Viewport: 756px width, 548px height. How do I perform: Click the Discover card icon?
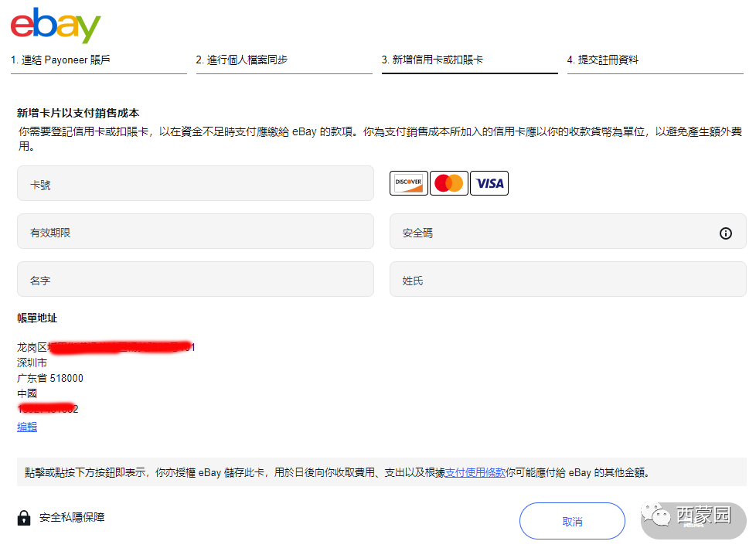(408, 183)
